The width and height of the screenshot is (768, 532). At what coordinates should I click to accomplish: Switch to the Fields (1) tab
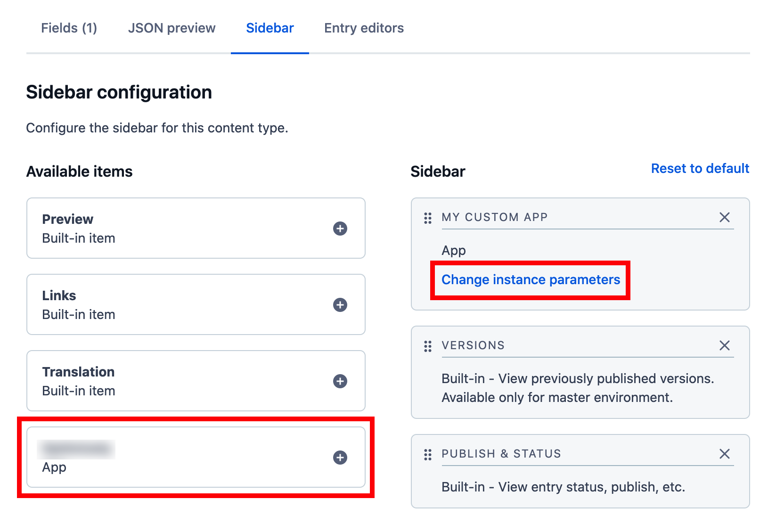coord(69,28)
